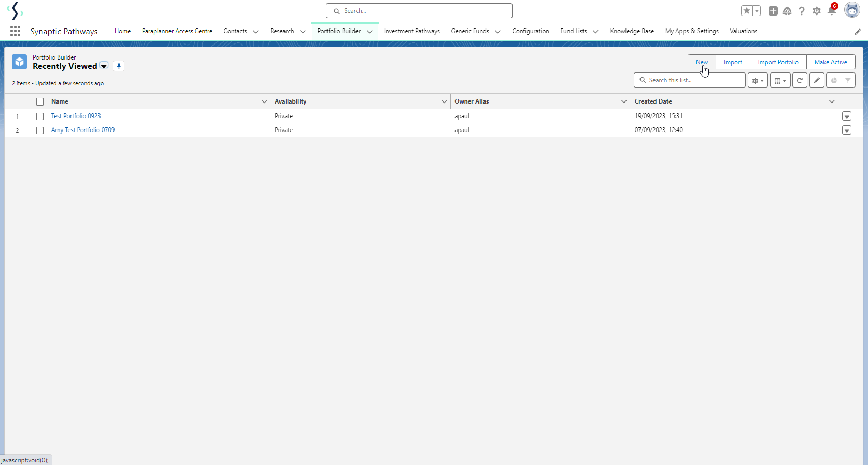Open the favorites list dropdown arrow

757,11
